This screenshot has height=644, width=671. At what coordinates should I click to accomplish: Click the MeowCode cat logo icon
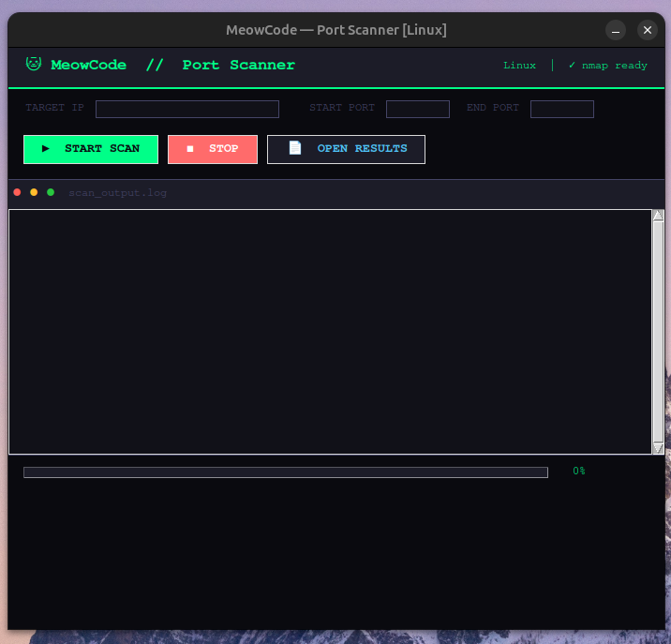(x=34, y=64)
